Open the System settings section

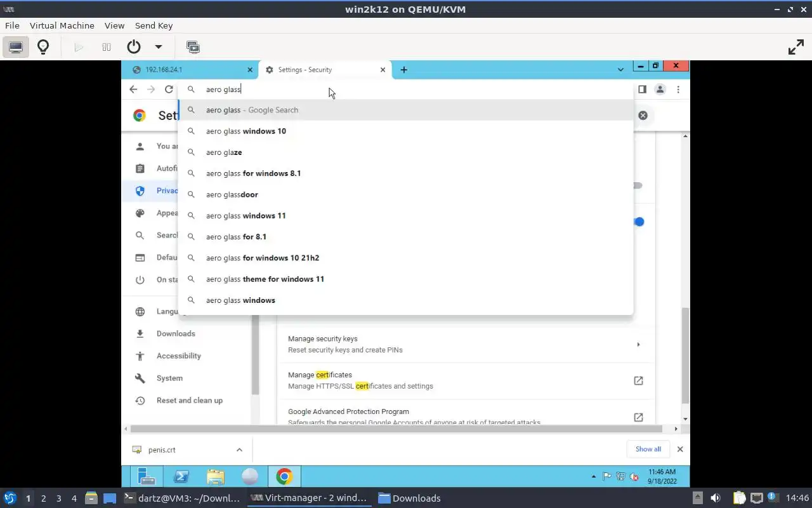click(169, 378)
